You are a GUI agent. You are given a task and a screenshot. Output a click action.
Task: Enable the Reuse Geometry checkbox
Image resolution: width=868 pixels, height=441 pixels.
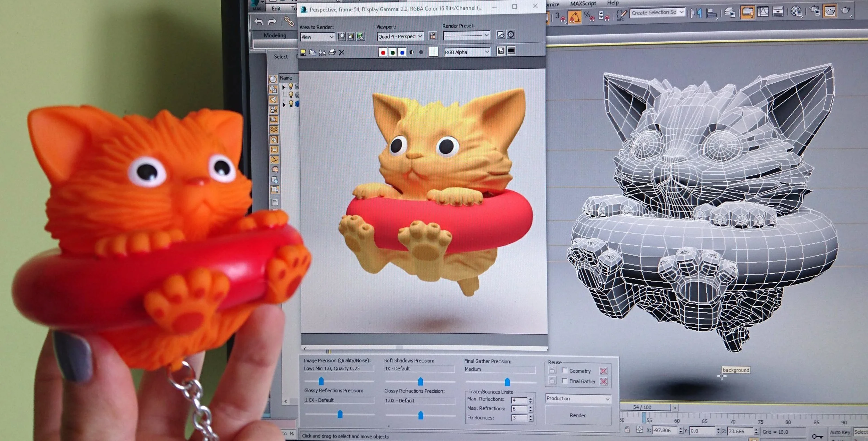click(565, 371)
